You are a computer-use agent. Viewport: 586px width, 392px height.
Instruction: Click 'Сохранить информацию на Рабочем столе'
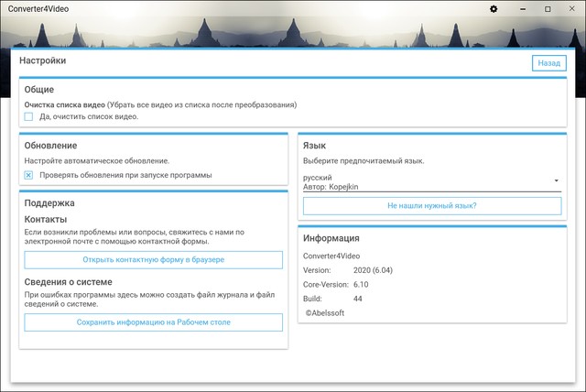(x=153, y=322)
